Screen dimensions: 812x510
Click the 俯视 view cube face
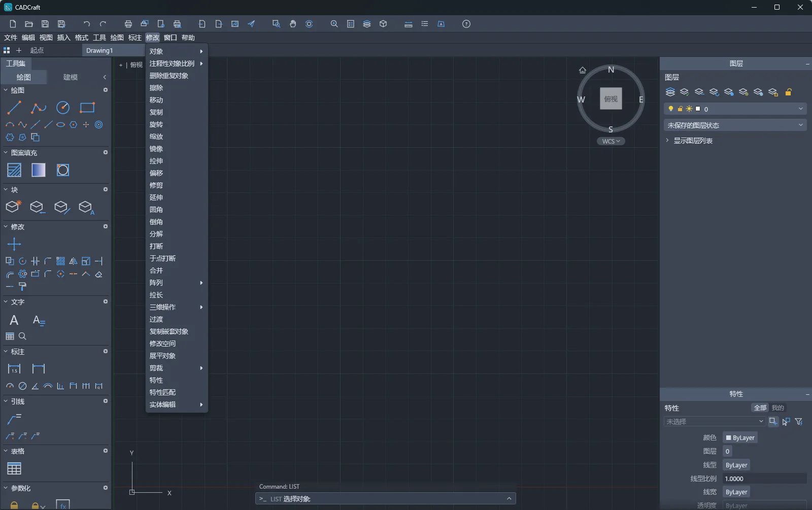(611, 99)
